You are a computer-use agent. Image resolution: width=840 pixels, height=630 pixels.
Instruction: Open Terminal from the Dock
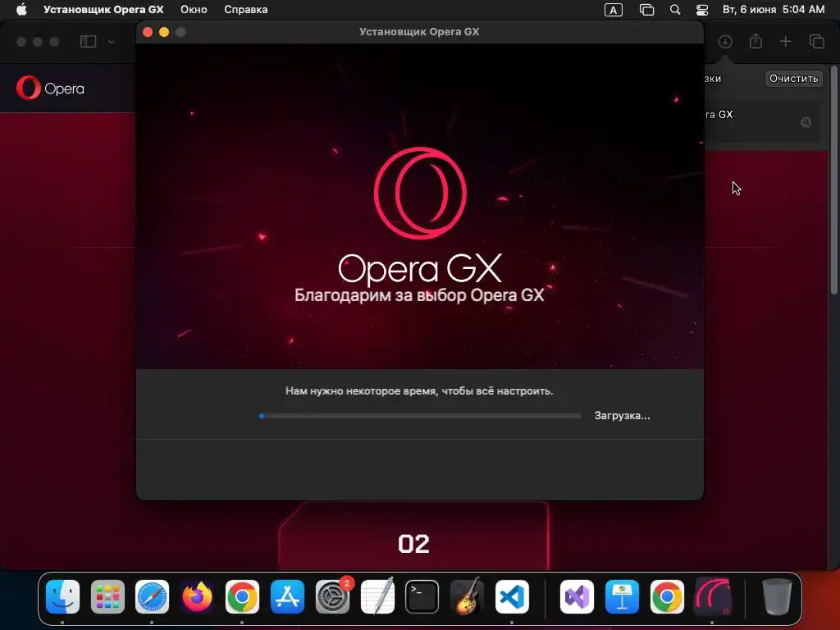click(x=422, y=597)
